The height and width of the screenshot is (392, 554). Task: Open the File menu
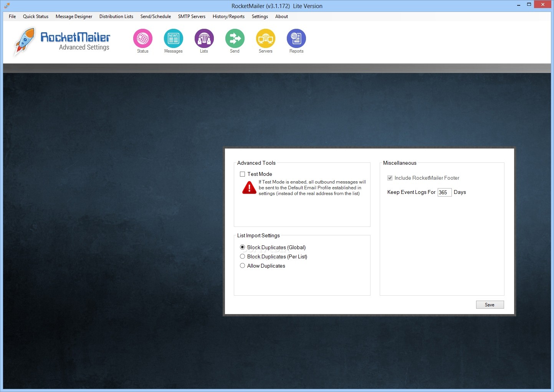12,17
